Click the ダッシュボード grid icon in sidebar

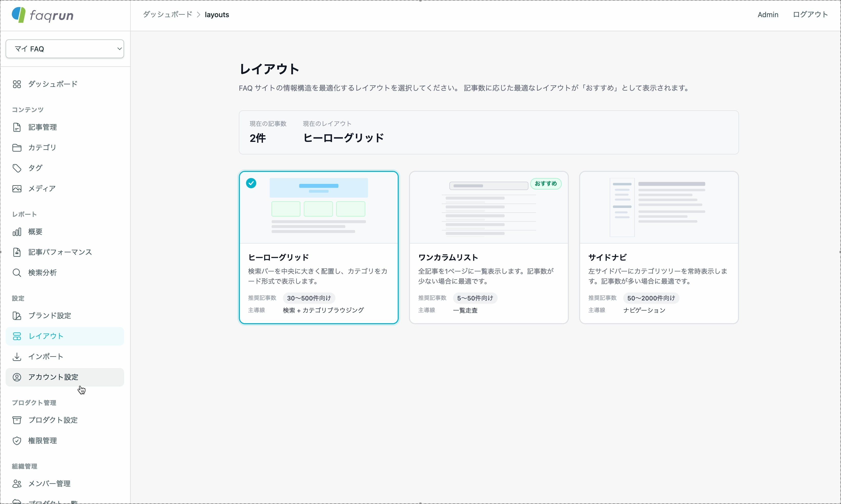point(17,84)
